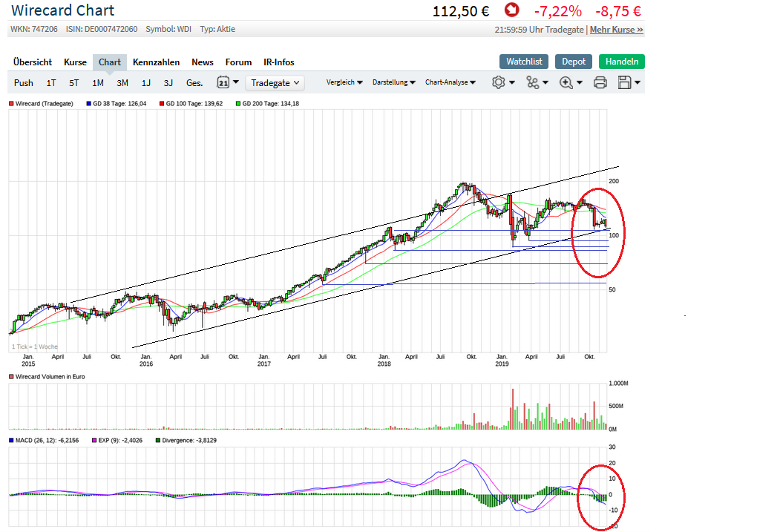The width and height of the screenshot is (757, 532).
Task: Click the Wirecard Volumen in Euro swatch
Action: [x=11, y=376]
